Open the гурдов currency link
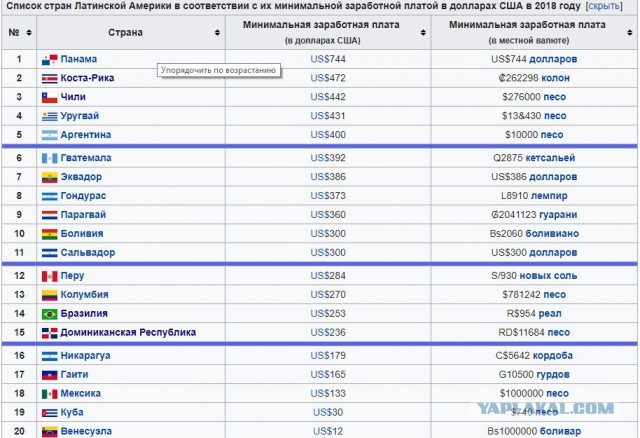 point(553,375)
